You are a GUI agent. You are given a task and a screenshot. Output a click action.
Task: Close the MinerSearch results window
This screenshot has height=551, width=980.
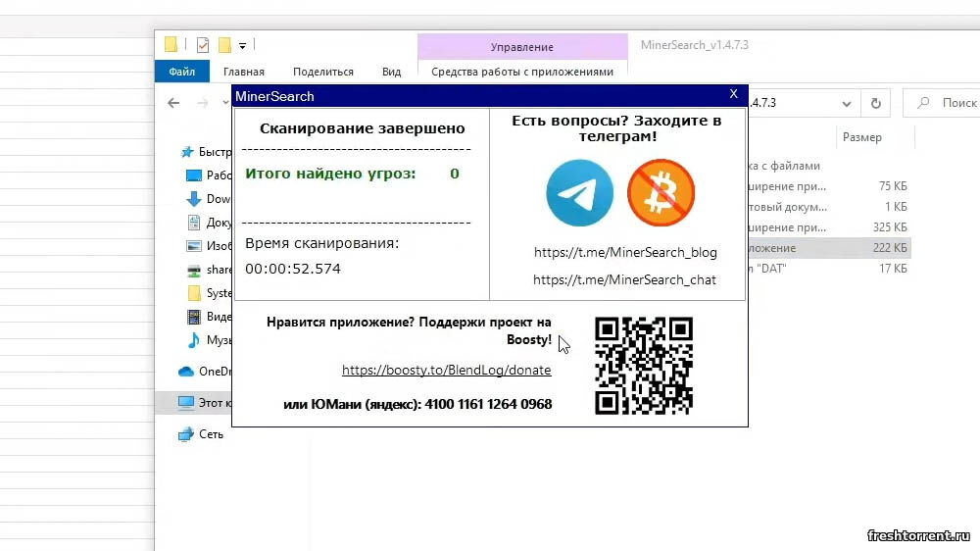coord(733,95)
